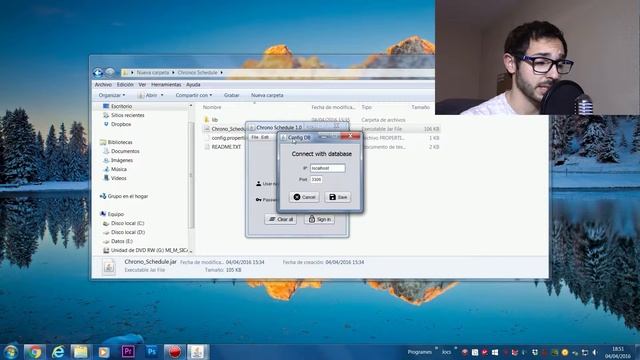Close the Config DB dialog
The width and height of the screenshot is (640, 360).
(x=350, y=136)
